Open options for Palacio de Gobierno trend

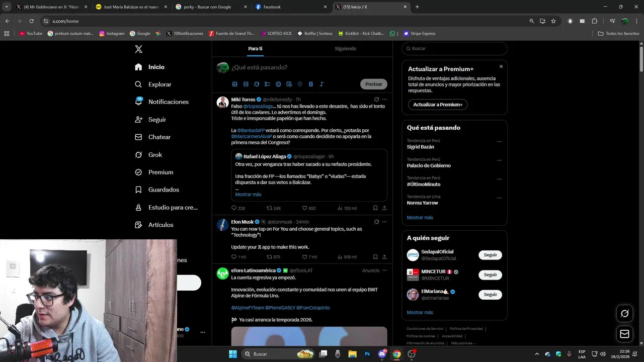tap(499, 160)
